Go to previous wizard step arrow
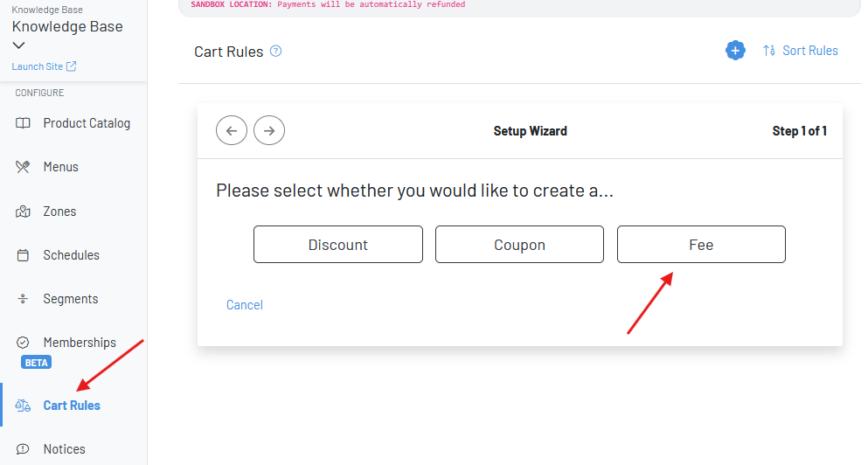This screenshot has width=868, height=465. pos(232,131)
